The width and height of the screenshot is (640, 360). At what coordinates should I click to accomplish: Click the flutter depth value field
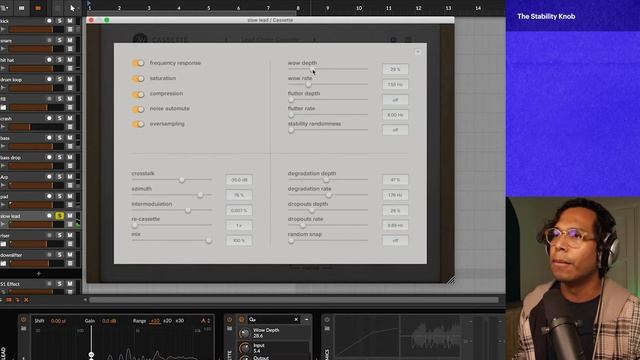[x=395, y=100]
